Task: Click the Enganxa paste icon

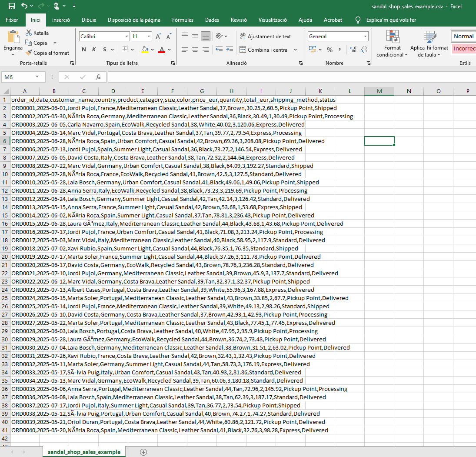Action: pyautogui.click(x=13, y=37)
